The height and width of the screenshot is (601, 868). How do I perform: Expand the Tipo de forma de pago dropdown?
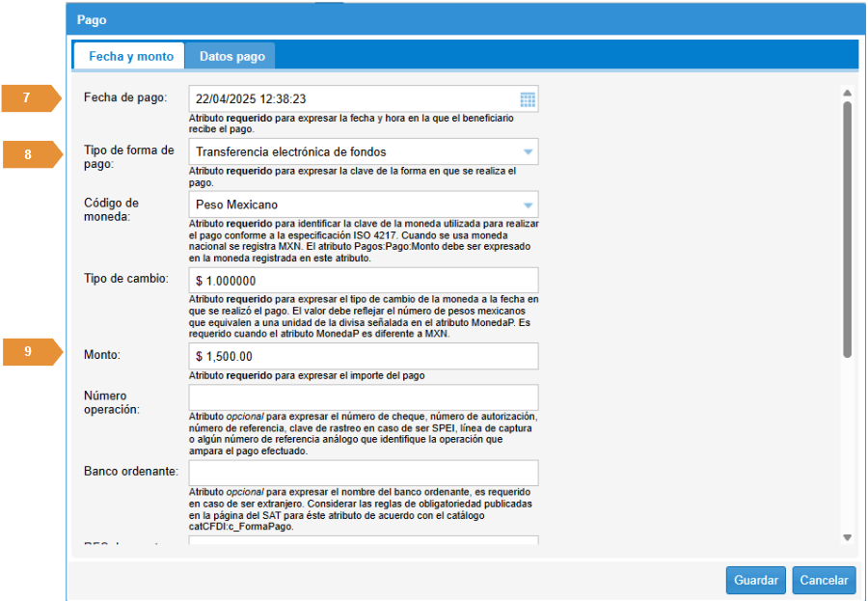point(528,151)
